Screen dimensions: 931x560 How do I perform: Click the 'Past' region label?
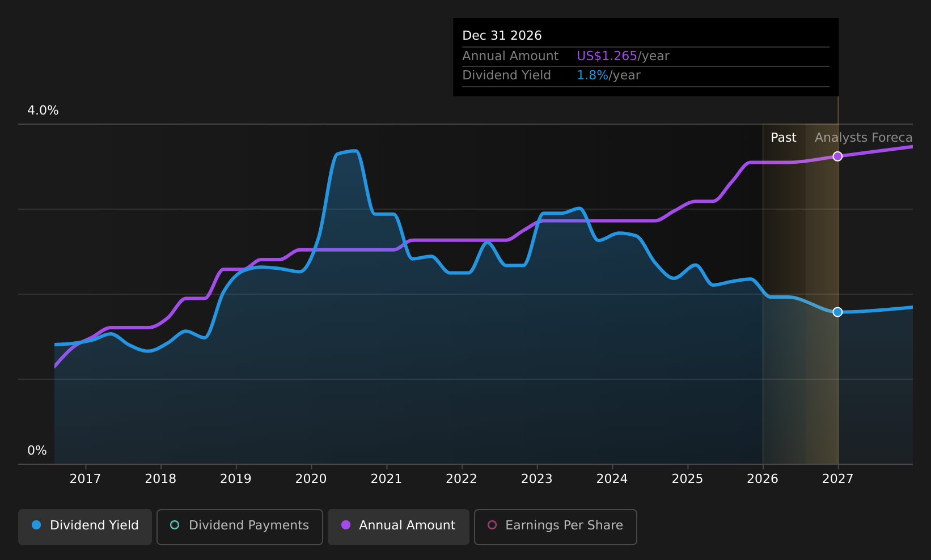(x=783, y=138)
